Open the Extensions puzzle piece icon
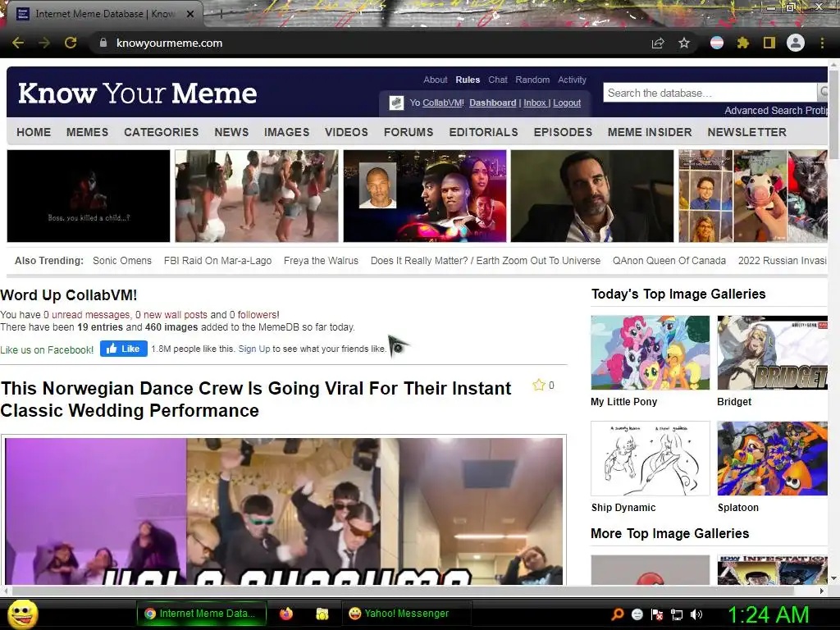The image size is (840, 630). tap(742, 43)
